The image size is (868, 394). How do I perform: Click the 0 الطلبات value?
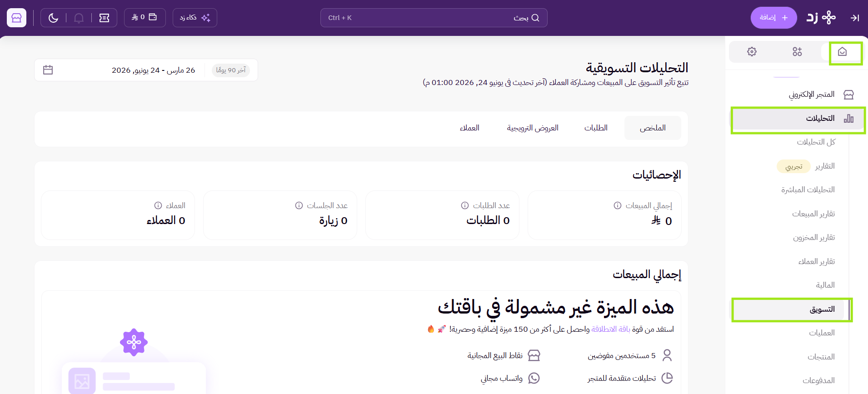[488, 220]
